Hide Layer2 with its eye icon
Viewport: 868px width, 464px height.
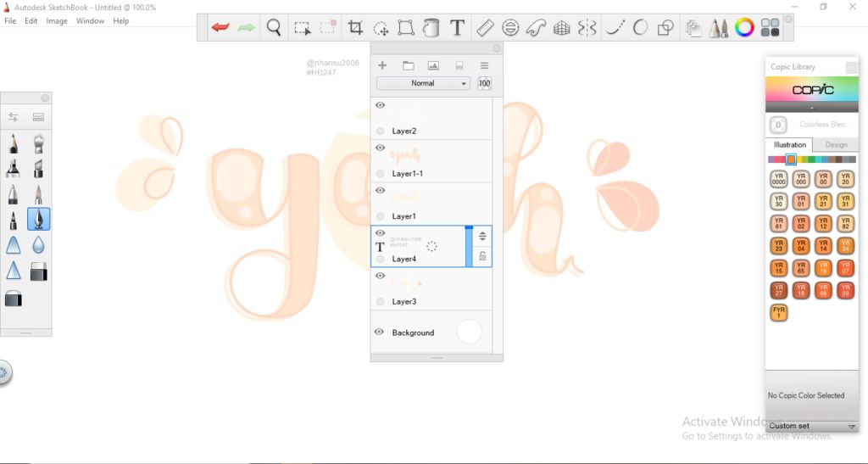click(380, 105)
